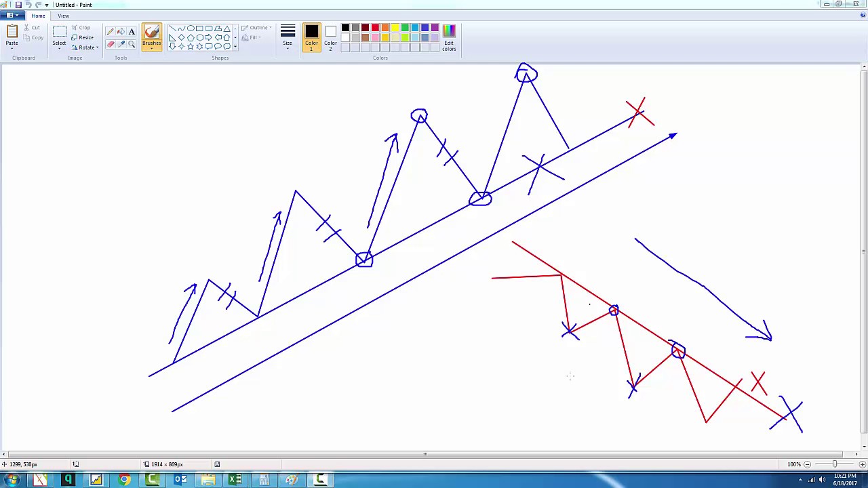
Task: Click the Cut button
Action: [x=32, y=28]
